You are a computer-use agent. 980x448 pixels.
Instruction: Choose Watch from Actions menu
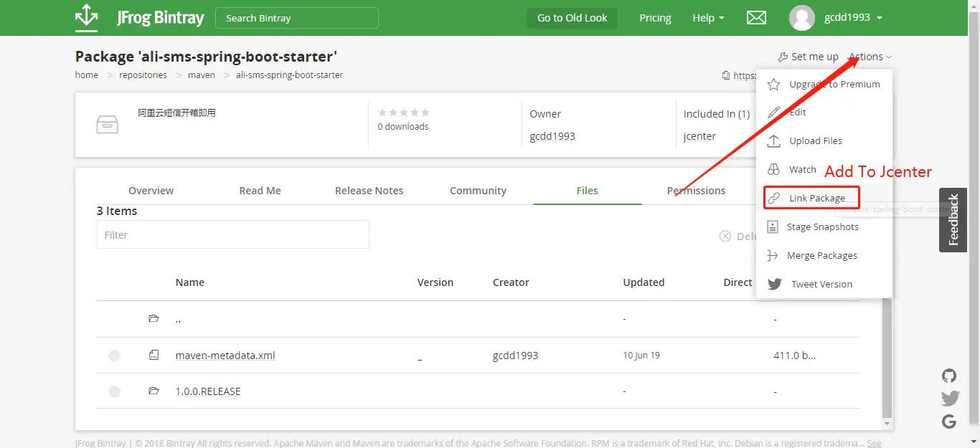click(x=824, y=170)
